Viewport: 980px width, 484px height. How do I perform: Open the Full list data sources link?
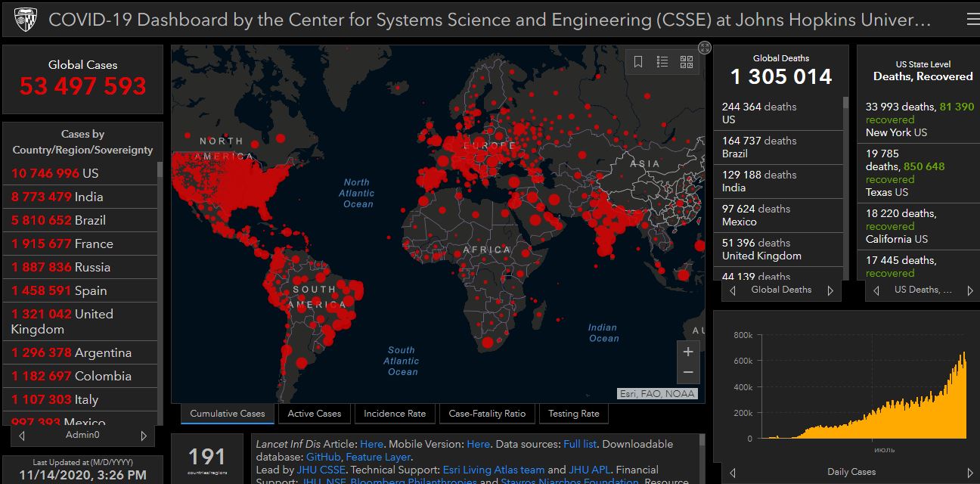click(x=580, y=444)
